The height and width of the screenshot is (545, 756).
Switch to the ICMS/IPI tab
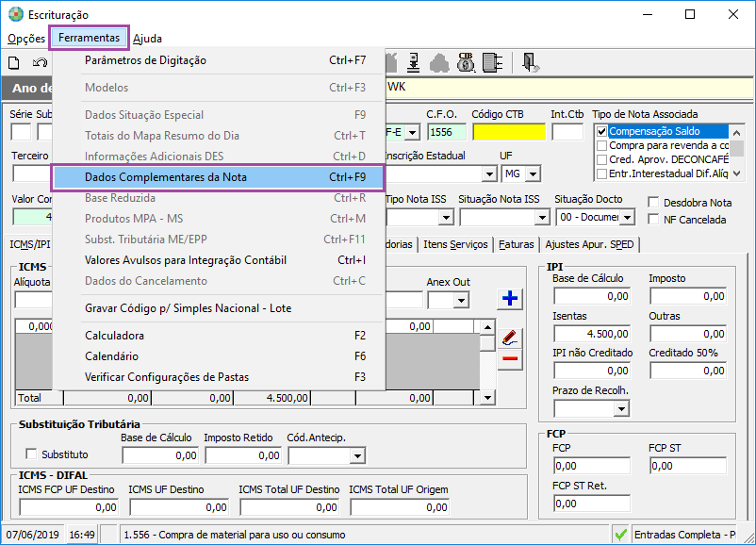point(30,244)
